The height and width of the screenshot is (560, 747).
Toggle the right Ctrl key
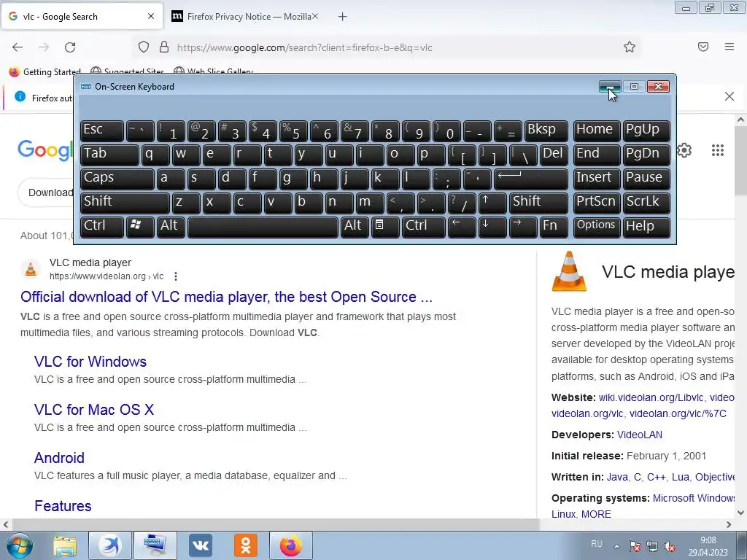(x=424, y=226)
